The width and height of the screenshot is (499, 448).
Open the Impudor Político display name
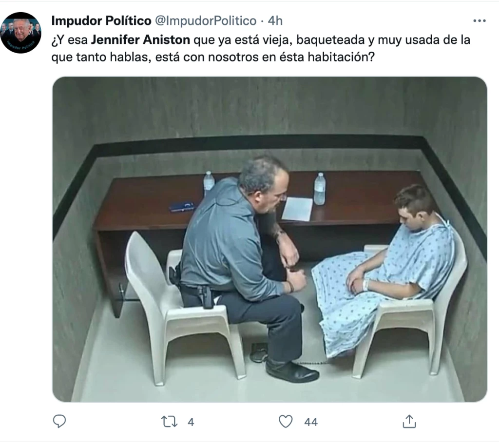(x=101, y=20)
